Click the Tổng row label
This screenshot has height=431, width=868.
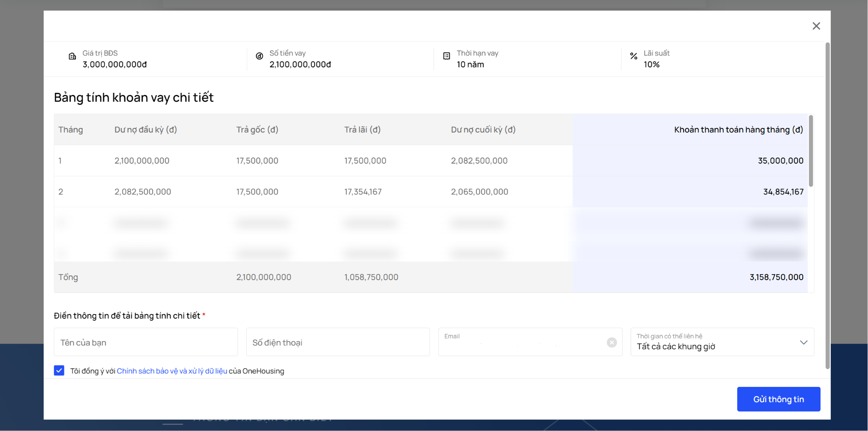68,277
